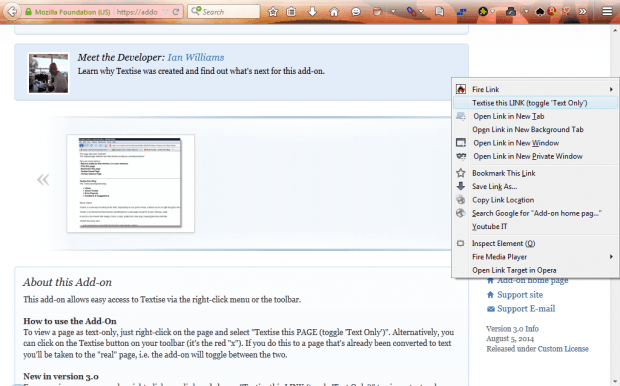Expand the Fire Media Player submenu arrow
This screenshot has width=620, height=386.
coord(611,257)
